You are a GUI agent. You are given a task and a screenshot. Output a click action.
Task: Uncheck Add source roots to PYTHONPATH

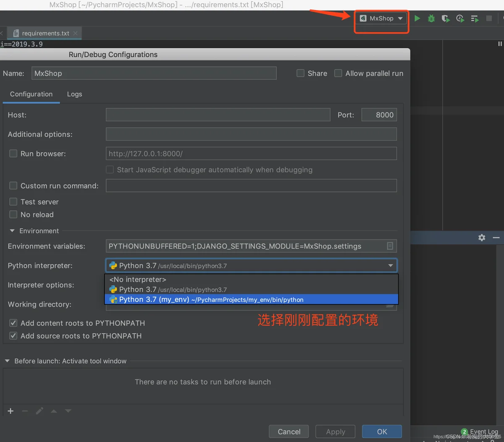pyautogui.click(x=13, y=336)
